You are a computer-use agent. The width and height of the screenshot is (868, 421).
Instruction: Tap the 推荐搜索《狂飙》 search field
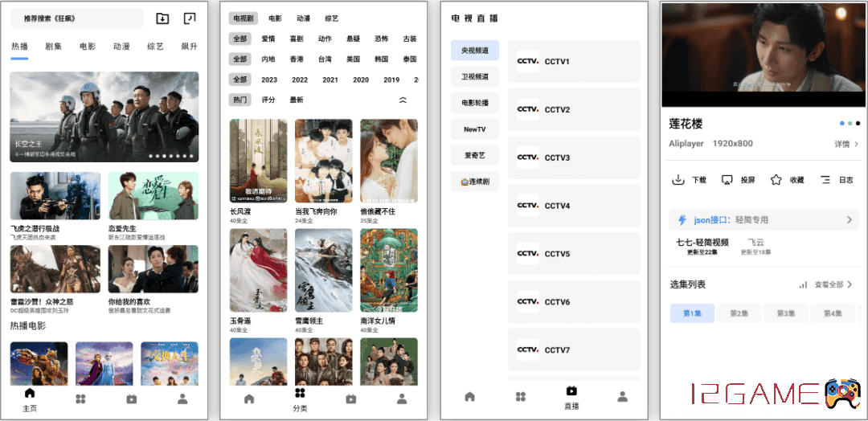click(77, 18)
